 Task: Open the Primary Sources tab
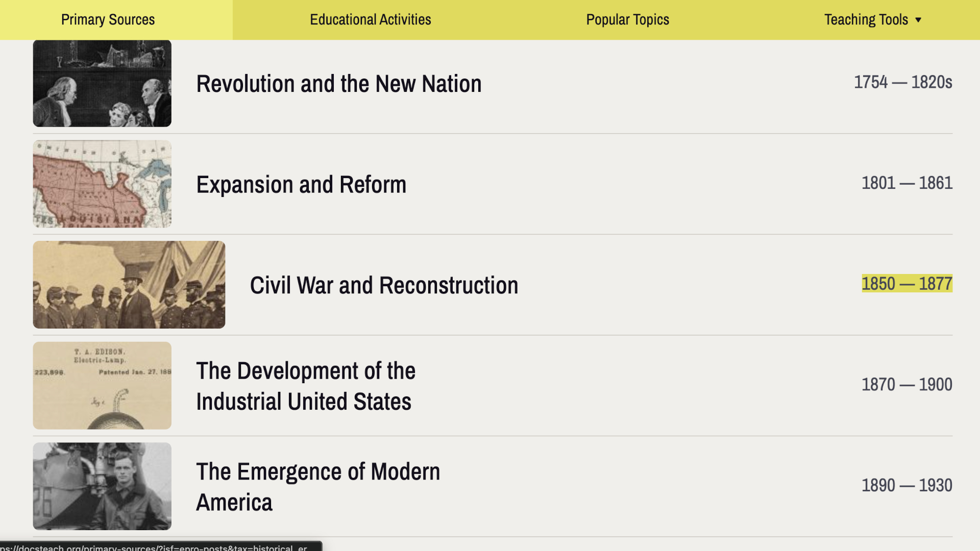coord(108,19)
